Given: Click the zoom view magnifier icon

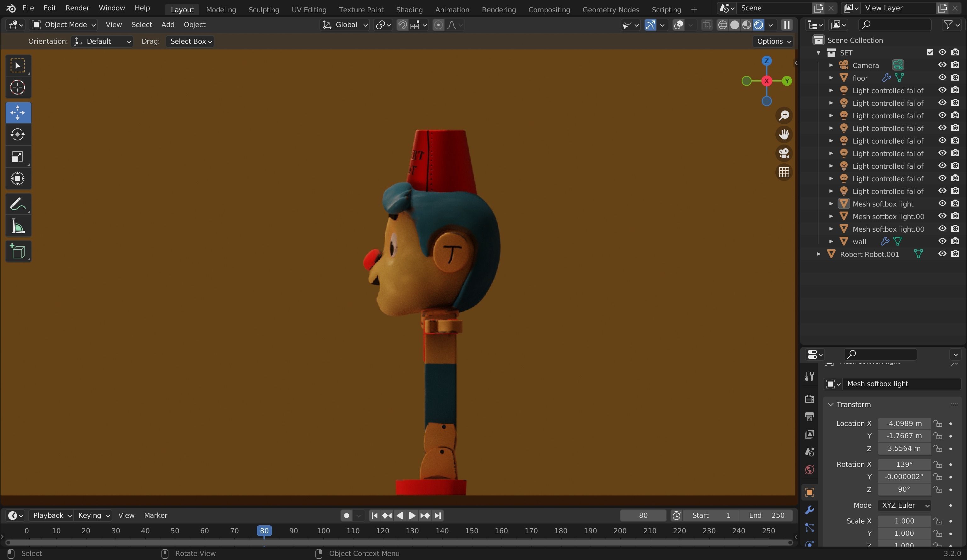Looking at the screenshot, I should pos(784,116).
